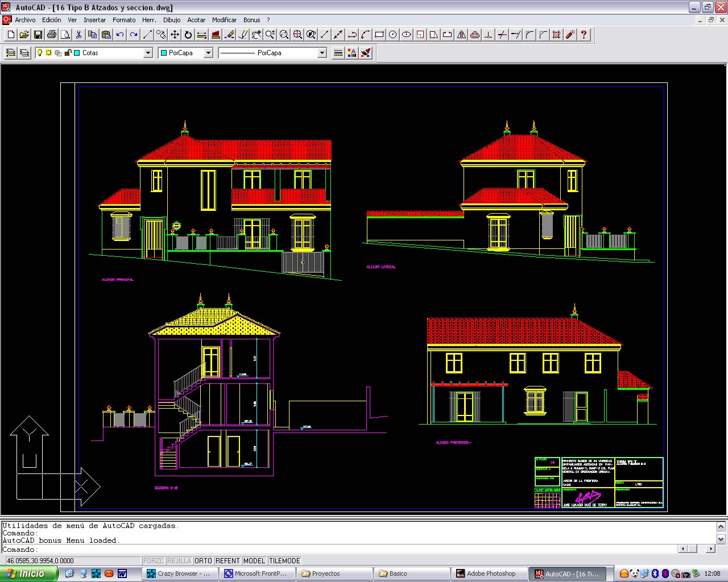This screenshot has width=728, height=582.
Task: Select the Circle drawing tool
Action: [x=393, y=35]
